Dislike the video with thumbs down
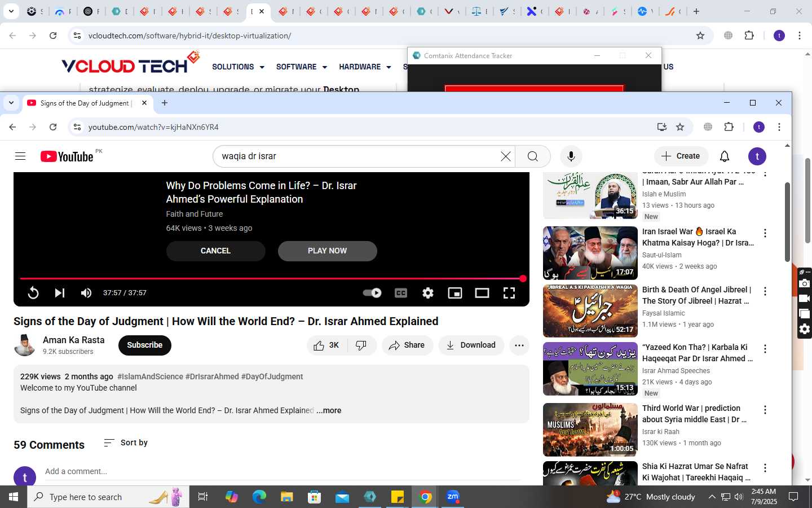The image size is (812, 508). (x=362, y=345)
